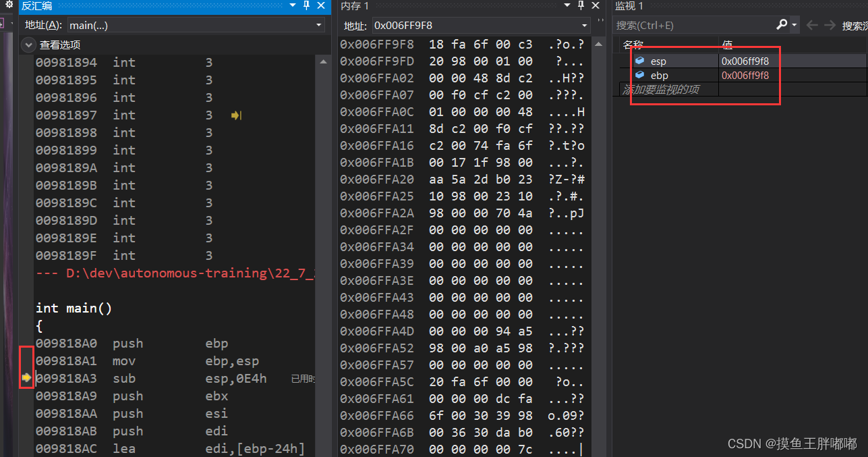Viewport: 868px width, 457px height.
Task: Click the settings gear icon at top-left
Action: [9, 5]
